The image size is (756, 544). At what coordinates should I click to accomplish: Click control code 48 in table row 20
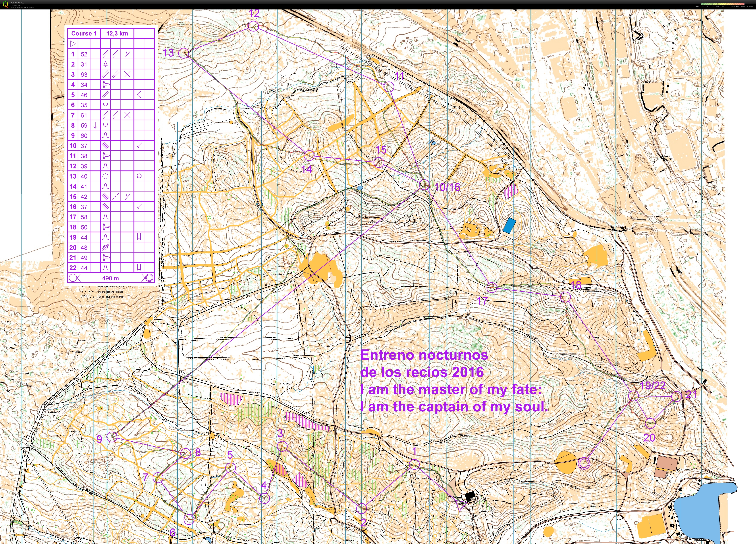click(84, 247)
